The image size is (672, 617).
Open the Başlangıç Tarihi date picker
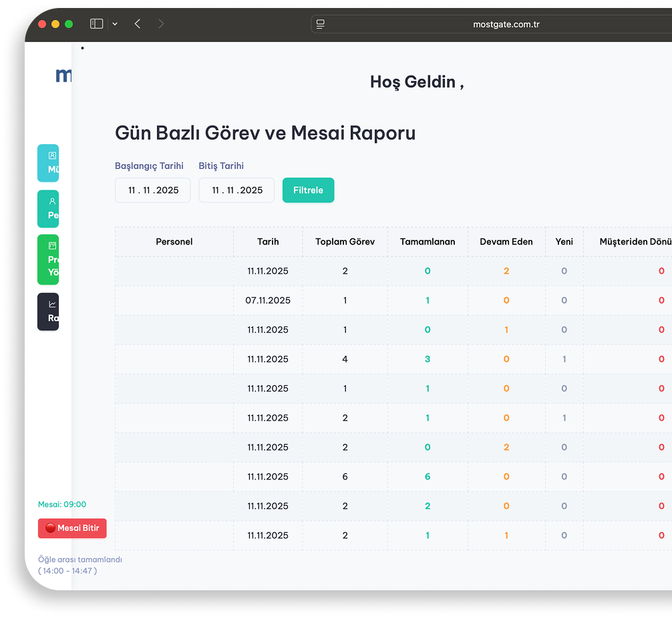[x=153, y=190]
